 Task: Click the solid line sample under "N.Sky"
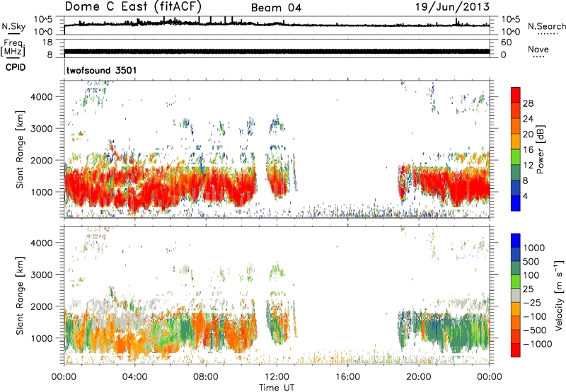pos(13,33)
